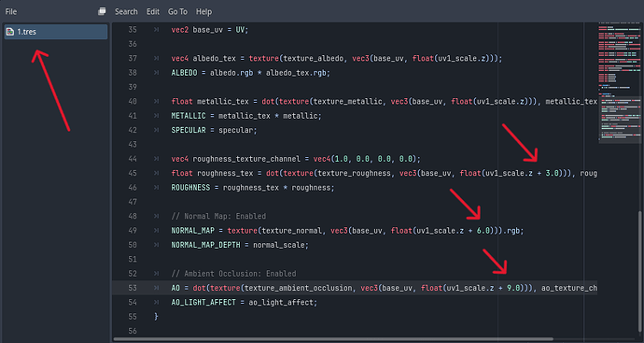Click 'texture_normal' on line 49
This screenshot has height=343, width=644.
coord(292,230)
